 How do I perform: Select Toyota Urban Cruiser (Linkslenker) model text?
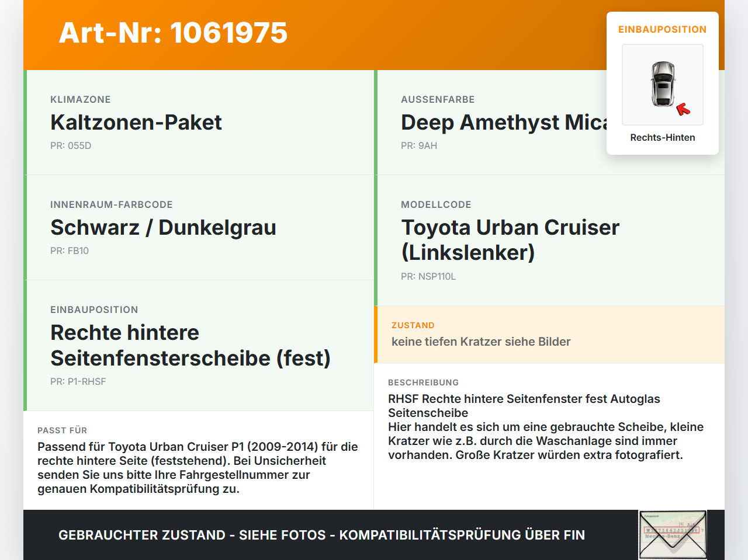[x=510, y=239]
